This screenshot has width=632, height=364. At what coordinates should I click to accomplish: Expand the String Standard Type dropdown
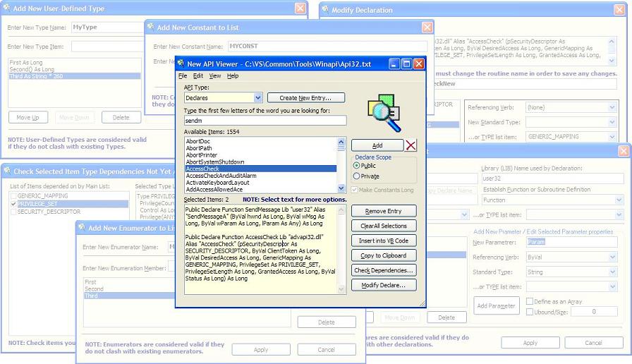point(613,272)
